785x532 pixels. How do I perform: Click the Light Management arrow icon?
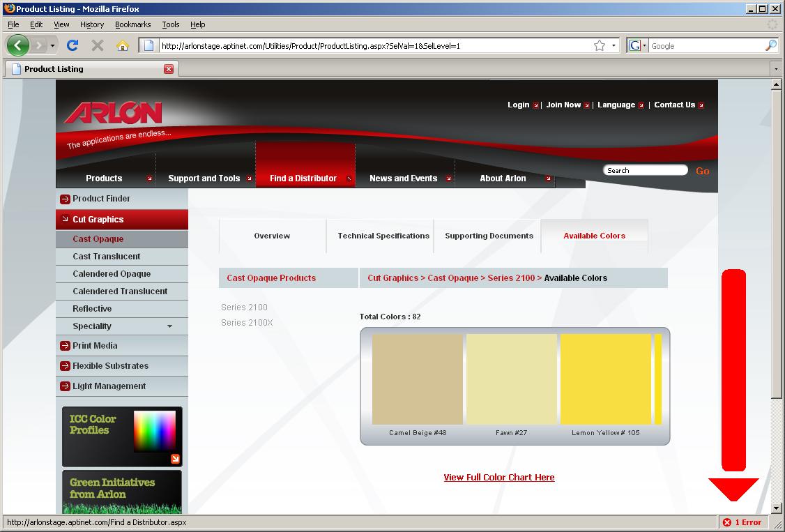65,386
